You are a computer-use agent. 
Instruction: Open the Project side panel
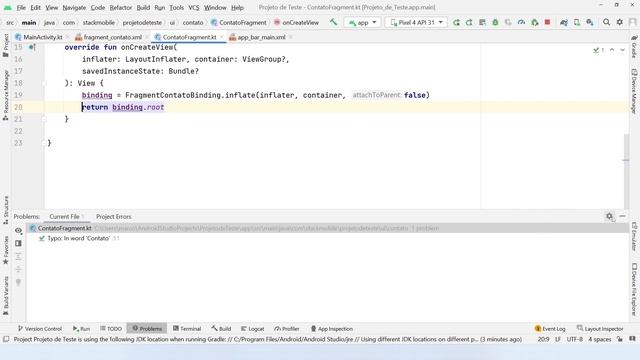(x=6, y=45)
